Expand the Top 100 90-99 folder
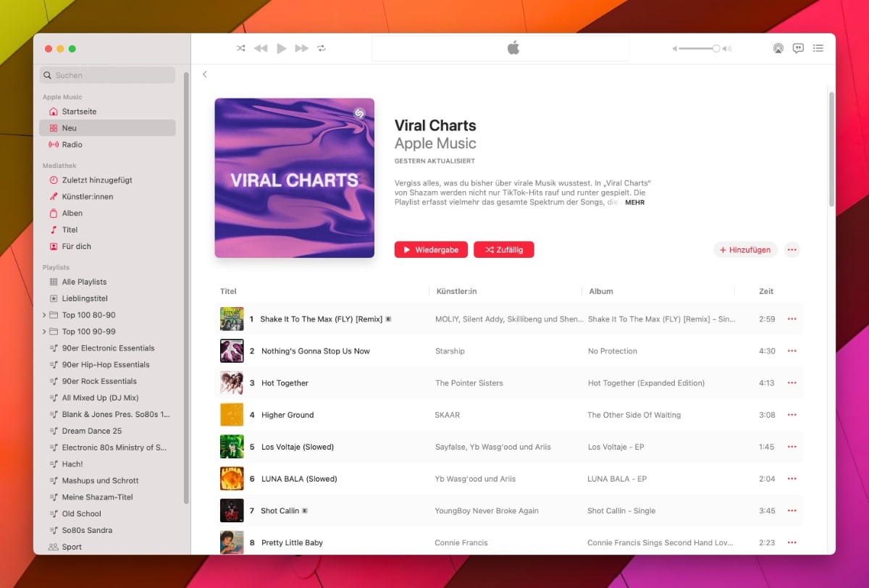This screenshot has width=869, height=588. pos(44,332)
